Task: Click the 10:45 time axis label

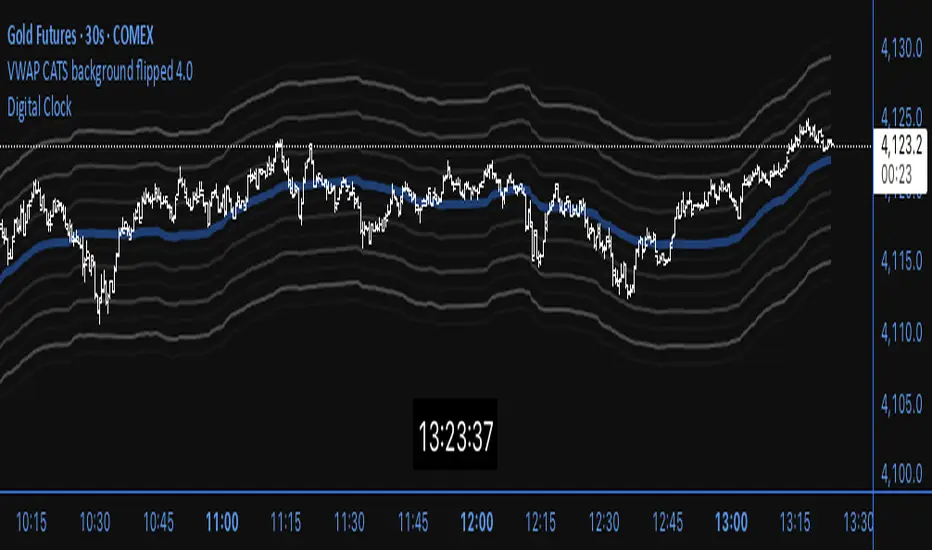Action: coord(158,523)
